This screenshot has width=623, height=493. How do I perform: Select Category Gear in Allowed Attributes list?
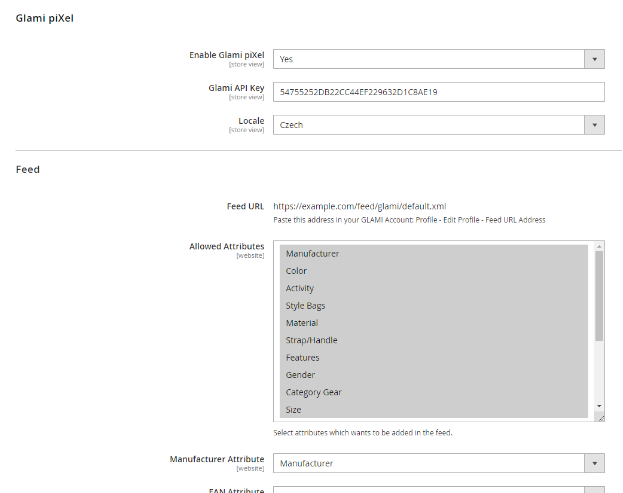point(433,392)
